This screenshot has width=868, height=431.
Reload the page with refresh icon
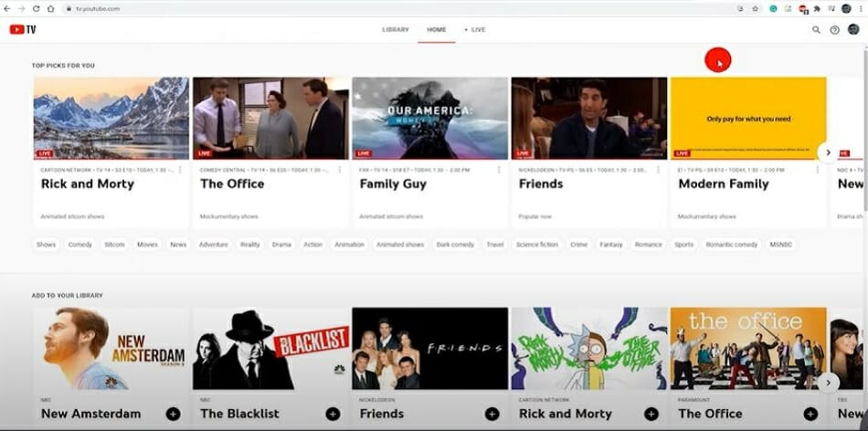[36, 9]
